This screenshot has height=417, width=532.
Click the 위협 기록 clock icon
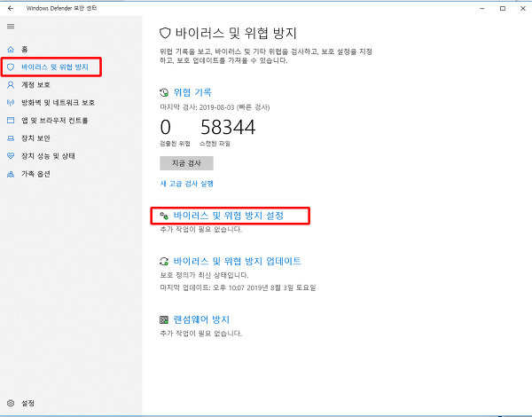tap(164, 92)
